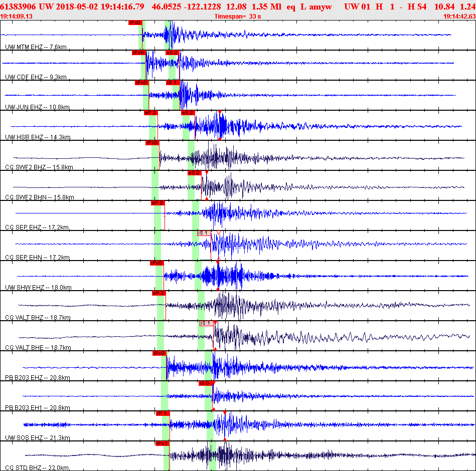Click the eS 2 pick on CDF trace
The image size is (476, 471).
click(x=172, y=53)
